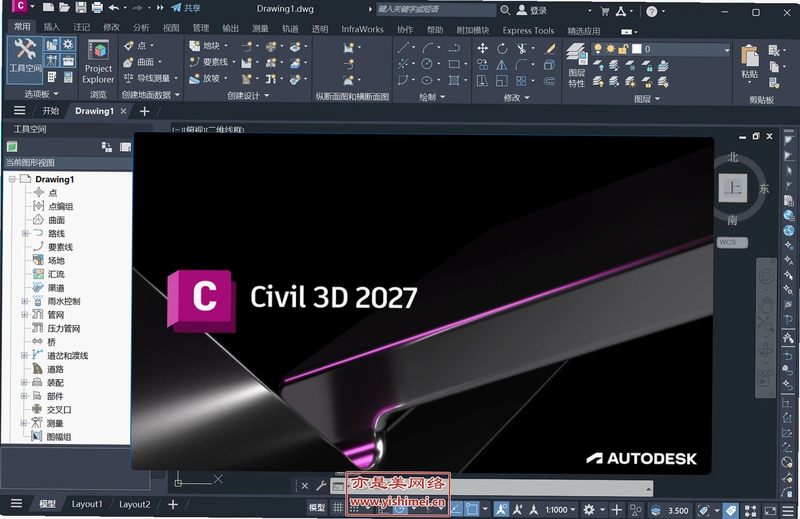Open the 1:1000 annotation scale dropdown

tap(560, 509)
